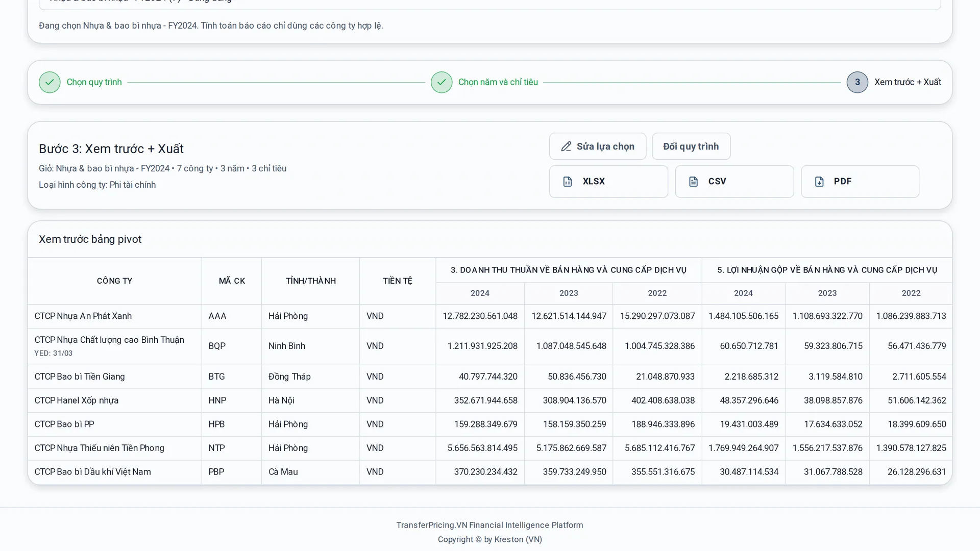
Task: Click value 19.431.003.489
Action: tap(749, 424)
